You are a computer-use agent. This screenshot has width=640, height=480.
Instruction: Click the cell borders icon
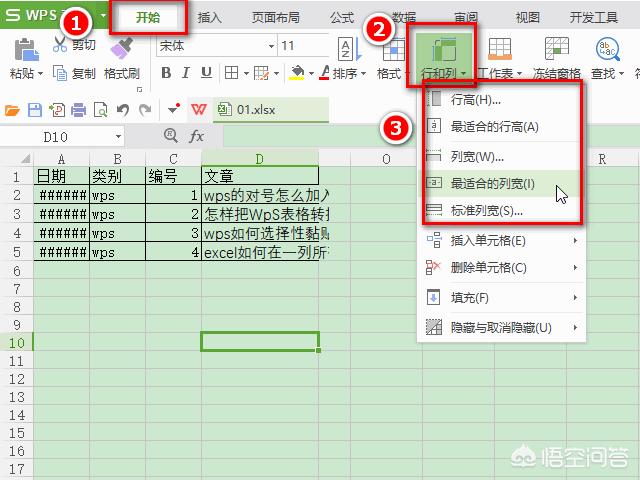tap(231, 73)
